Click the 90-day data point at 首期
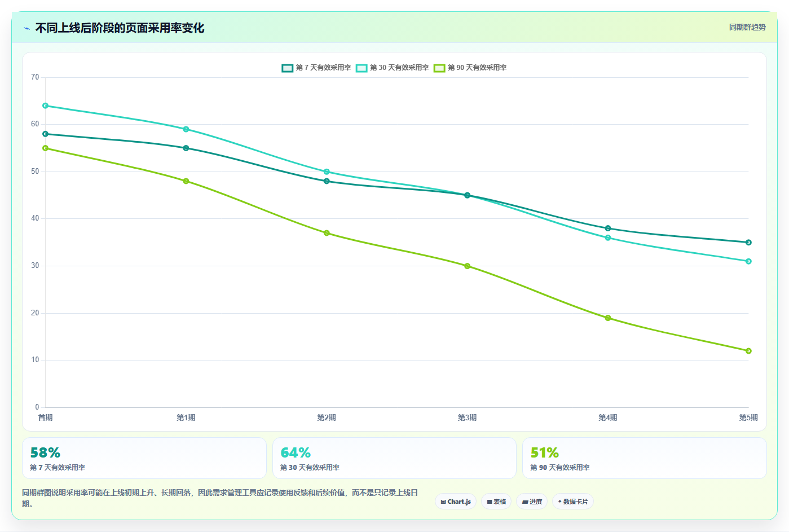The image size is (789, 532). pos(45,148)
